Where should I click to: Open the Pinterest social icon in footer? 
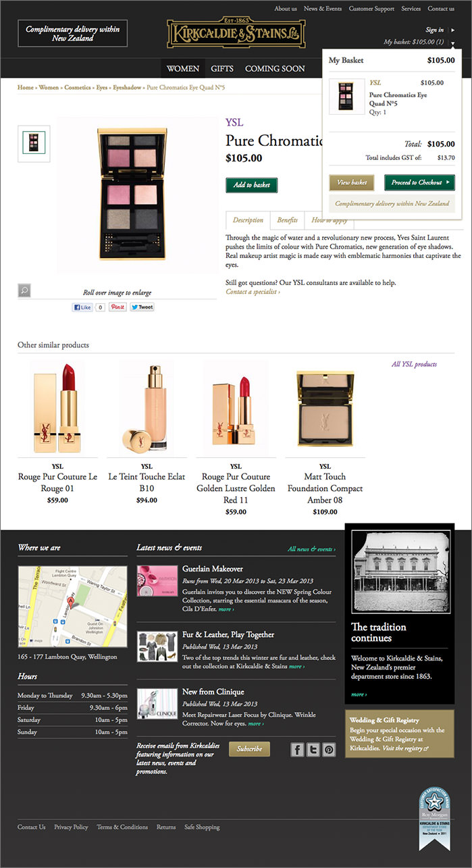click(328, 749)
